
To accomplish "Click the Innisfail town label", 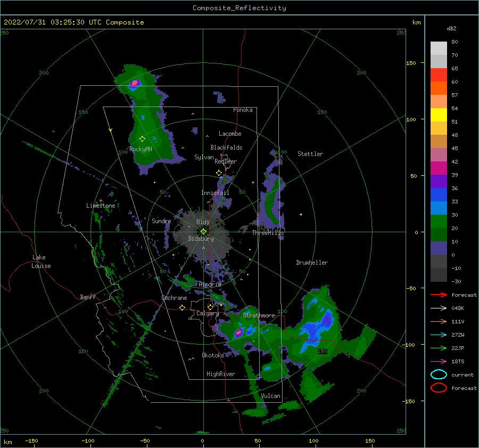I will 215,193.
